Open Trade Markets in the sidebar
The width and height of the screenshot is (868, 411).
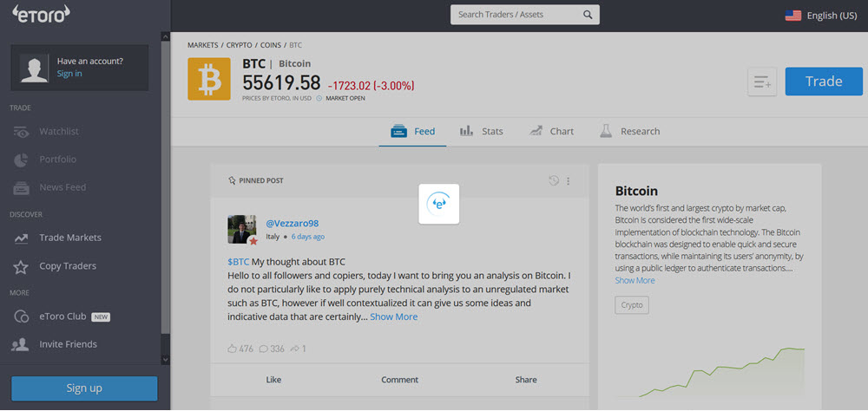pyautogui.click(x=70, y=238)
